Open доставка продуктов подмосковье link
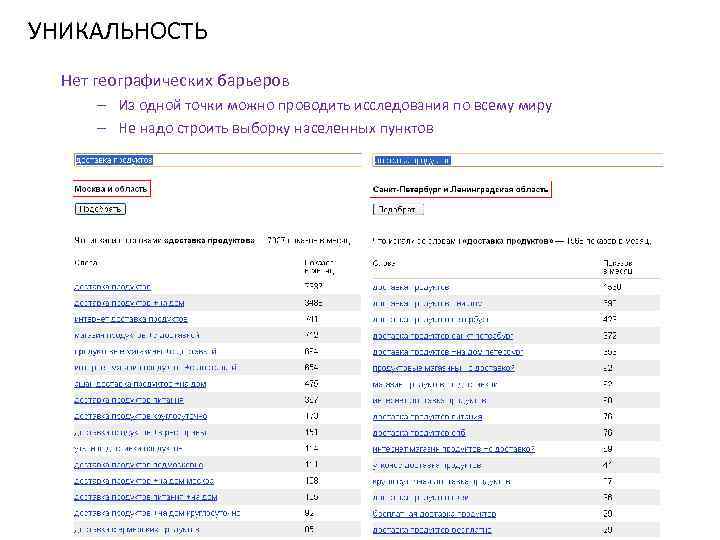 point(138,464)
